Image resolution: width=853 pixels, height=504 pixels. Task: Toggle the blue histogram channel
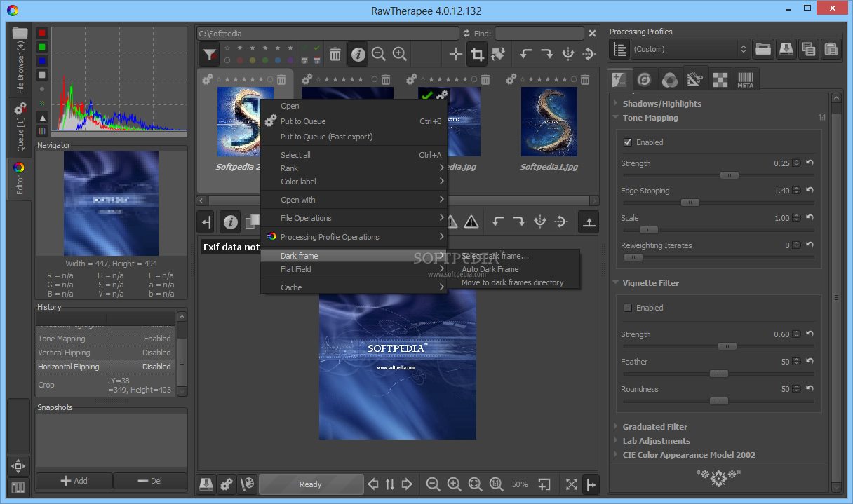(x=42, y=61)
